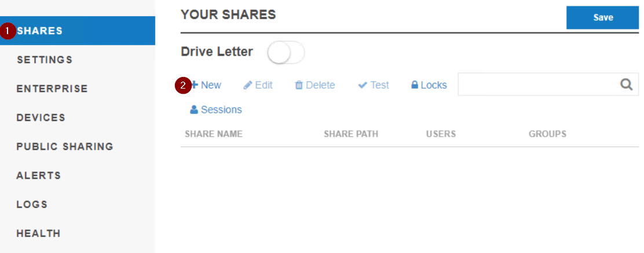This screenshot has width=644, height=253.
Task: Open the Shares sidebar section
Action: coord(40,31)
